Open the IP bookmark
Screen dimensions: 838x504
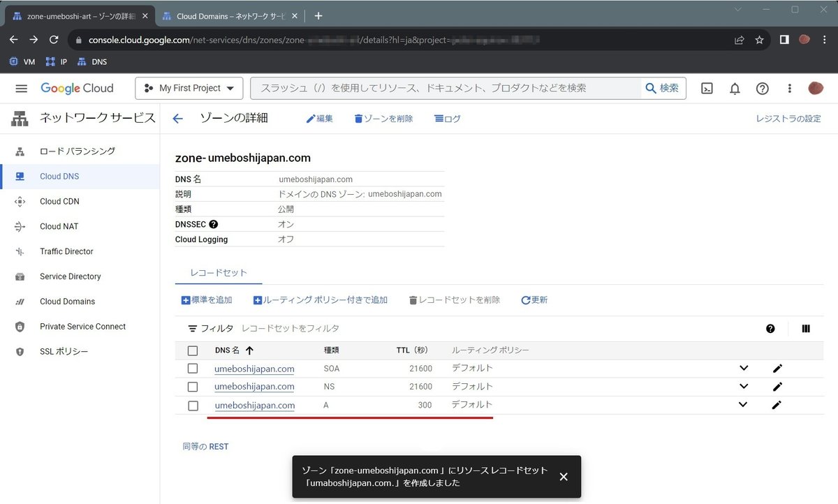coord(57,61)
